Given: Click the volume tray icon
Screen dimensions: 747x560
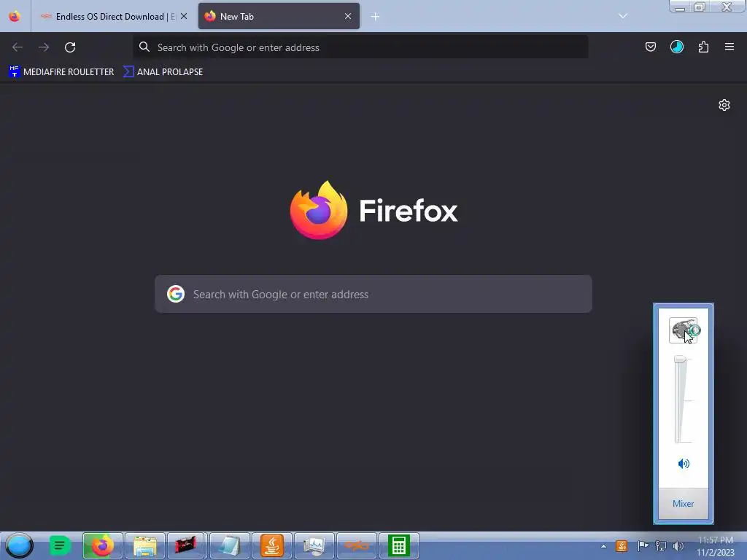Looking at the screenshot, I should (x=678, y=546).
